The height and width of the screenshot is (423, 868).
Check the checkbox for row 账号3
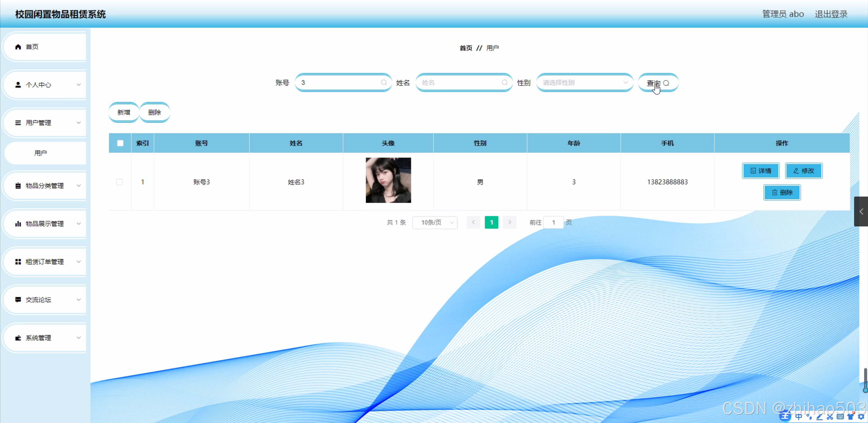119,182
